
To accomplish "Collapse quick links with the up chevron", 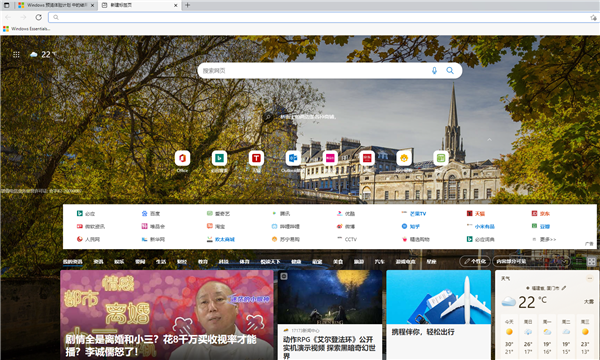I will (489, 140).
